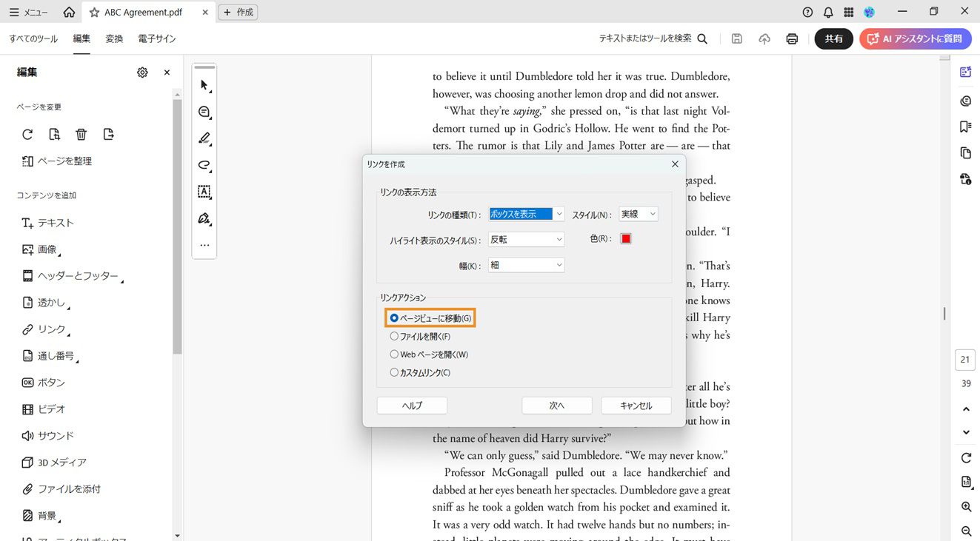Open the bookmarks panel

[965, 127]
